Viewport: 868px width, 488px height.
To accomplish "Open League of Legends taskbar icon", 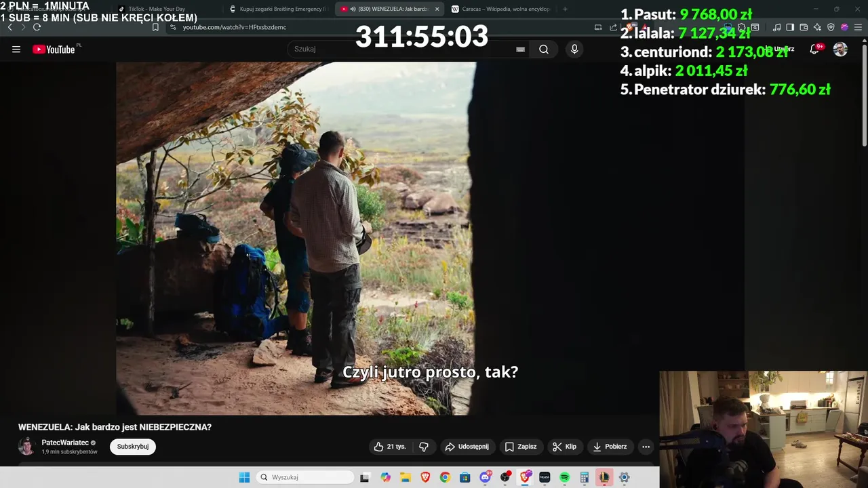I will (x=604, y=477).
